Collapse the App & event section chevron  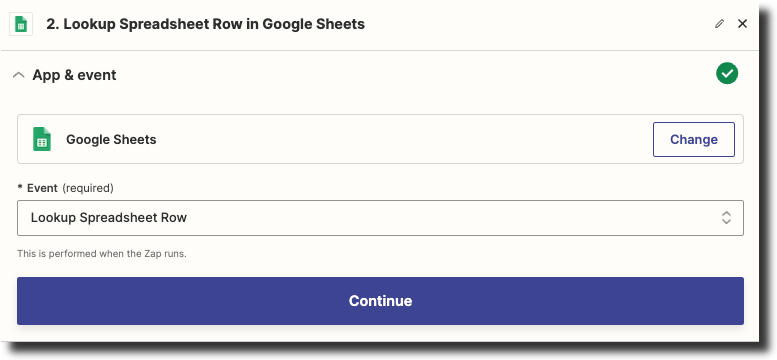tap(19, 75)
